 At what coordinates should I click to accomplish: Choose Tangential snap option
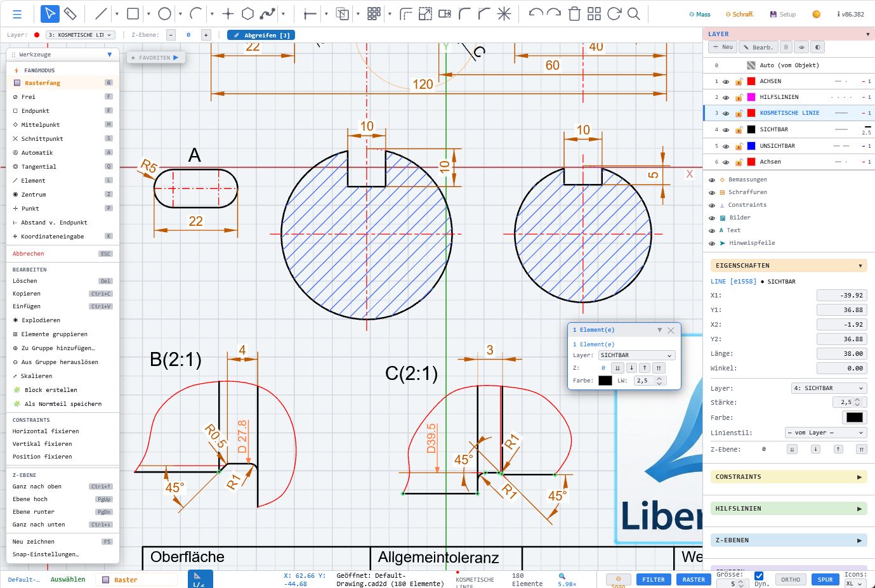coord(62,167)
